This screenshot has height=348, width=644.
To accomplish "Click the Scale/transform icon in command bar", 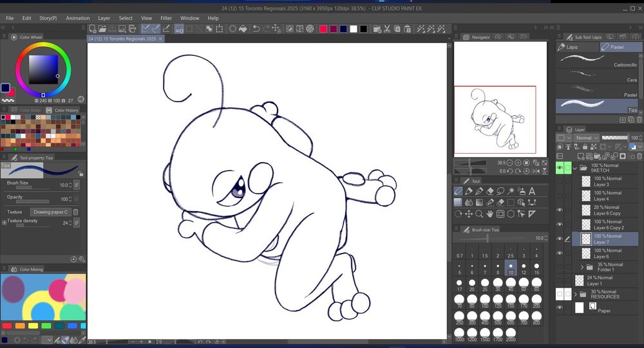I will click(220, 29).
